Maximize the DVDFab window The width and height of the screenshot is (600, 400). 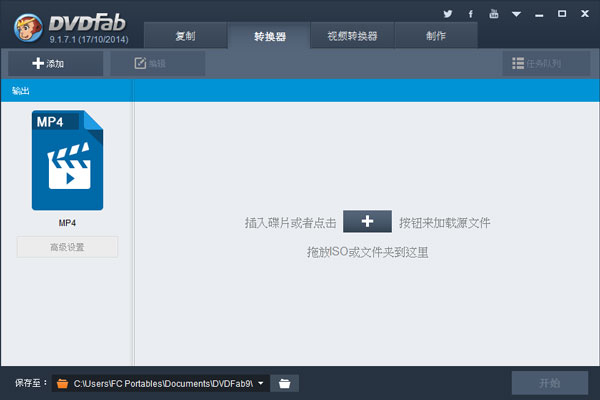pyautogui.click(x=562, y=14)
